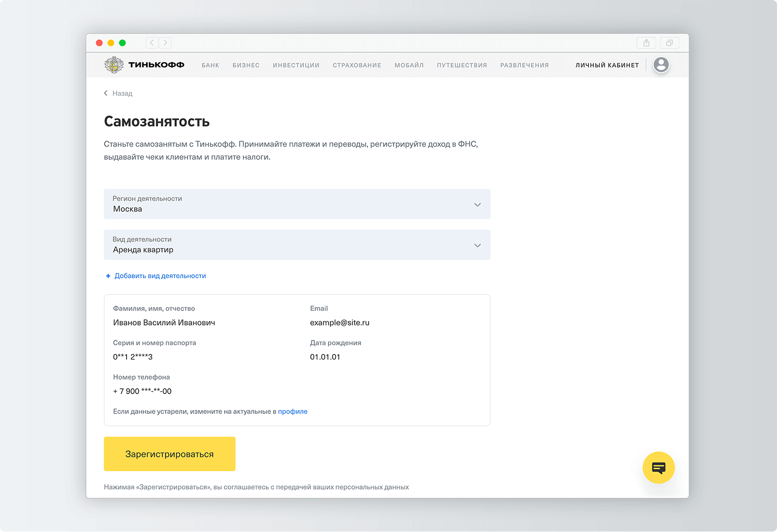Click the Дата рождения label

coord(336,343)
